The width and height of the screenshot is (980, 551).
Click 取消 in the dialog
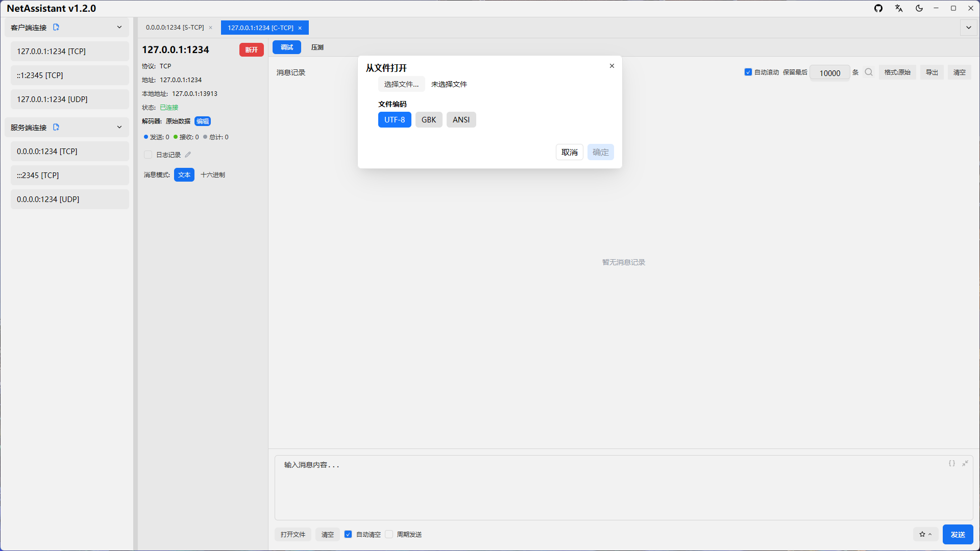(570, 152)
